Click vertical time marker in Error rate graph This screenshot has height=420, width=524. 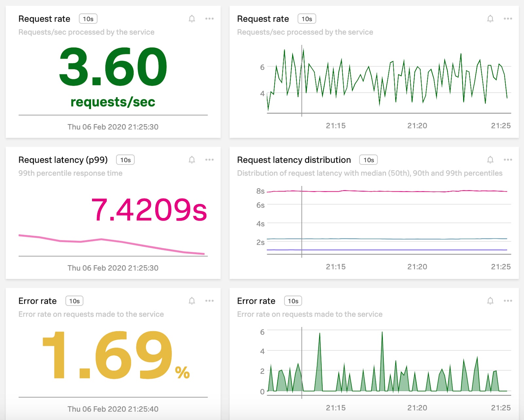(x=302, y=363)
